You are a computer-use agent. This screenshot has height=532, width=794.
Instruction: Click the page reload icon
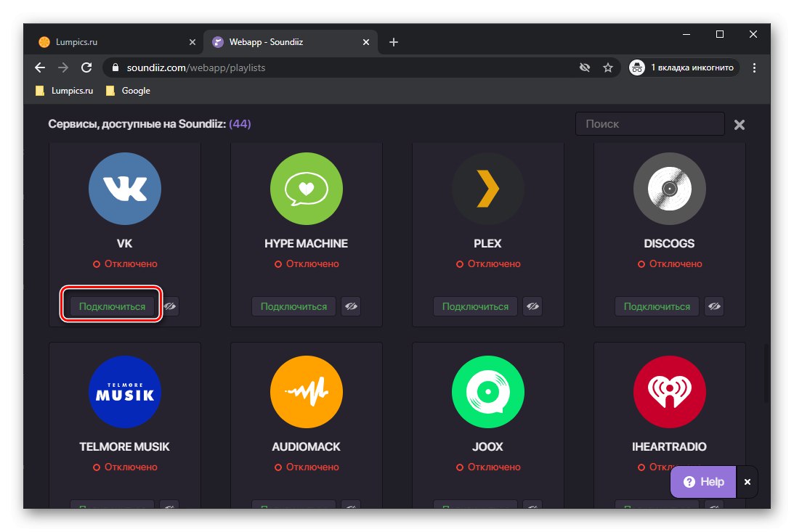coord(86,67)
